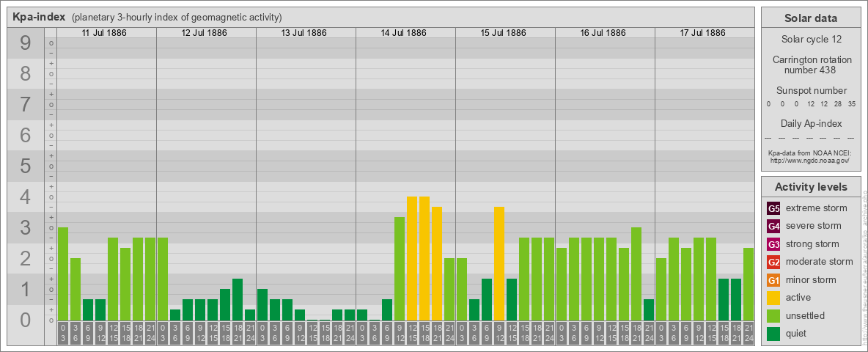Select the yellow active level swatch
Image resolution: width=868 pixels, height=352 pixels.
pyautogui.click(x=773, y=298)
